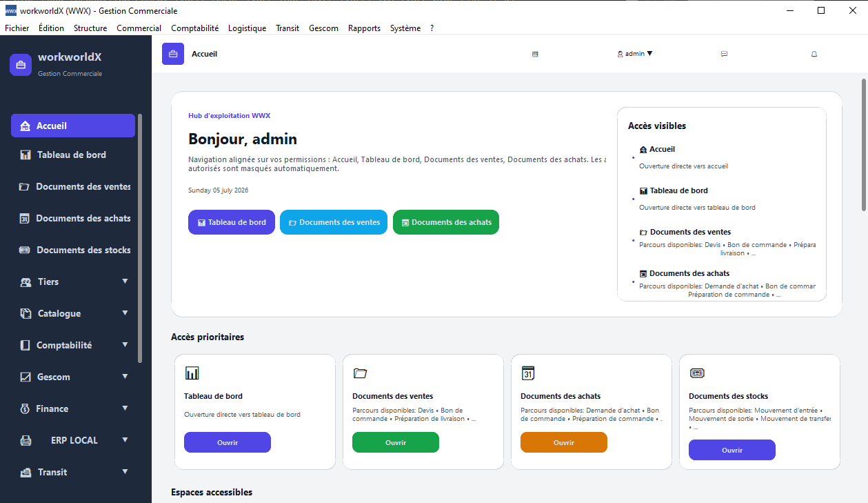Click Documents des achats calendar icon in sidebar
The height and width of the screenshot is (503, 868).
tap(24, 219)
